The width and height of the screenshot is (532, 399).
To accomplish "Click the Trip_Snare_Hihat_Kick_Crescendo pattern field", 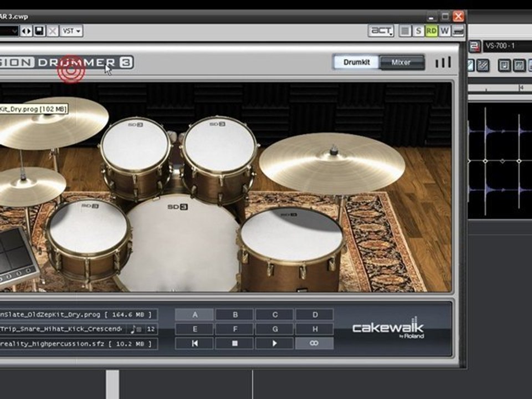I will tap(63, 329).
